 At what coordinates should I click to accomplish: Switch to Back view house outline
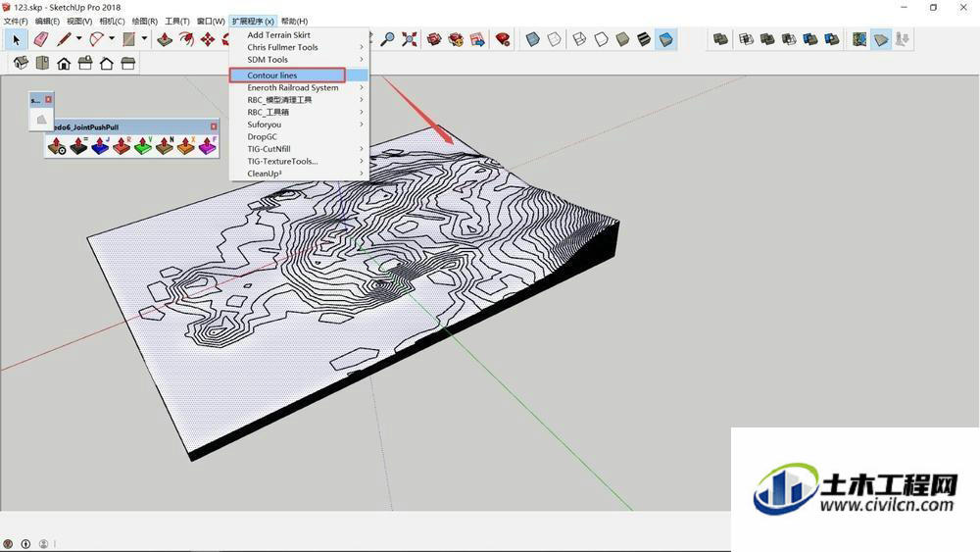(106, 63)
